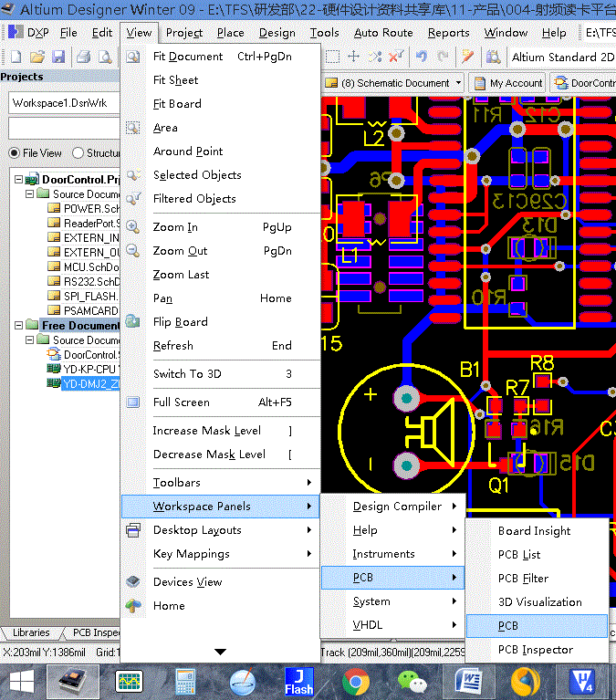The height and width of the screenshot is (700, 616).
Task: Select the Structure radio button
Action: click(x=78, y=153)
